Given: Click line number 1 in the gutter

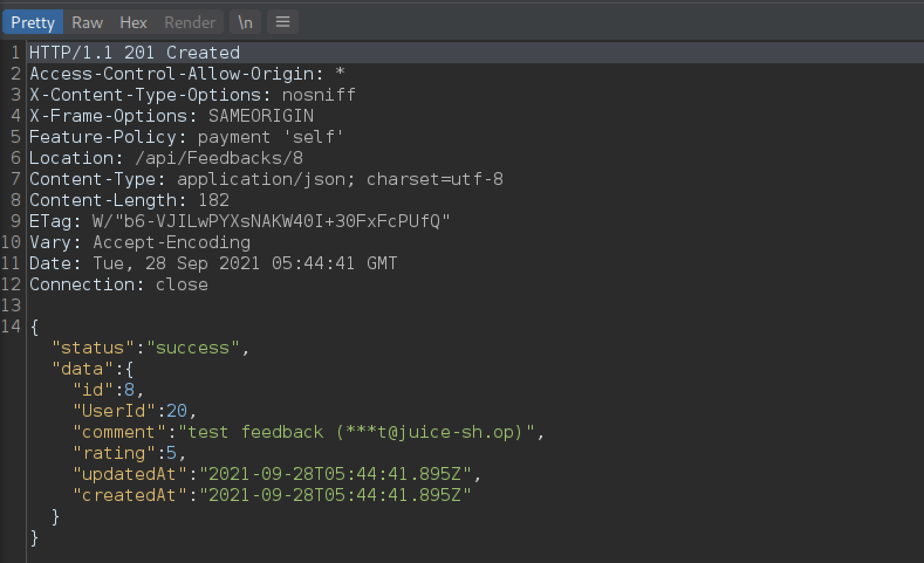Looking at the screenshot, I should [16, 53].
